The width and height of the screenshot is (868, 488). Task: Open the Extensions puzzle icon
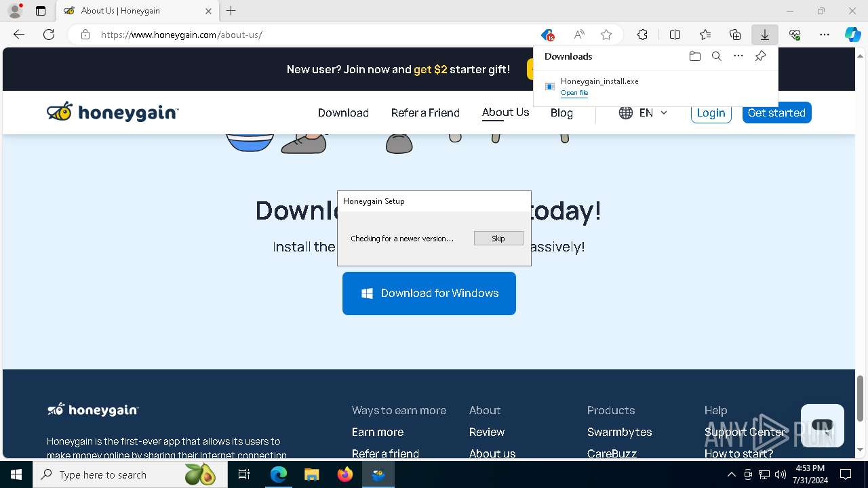click(642, 35)
